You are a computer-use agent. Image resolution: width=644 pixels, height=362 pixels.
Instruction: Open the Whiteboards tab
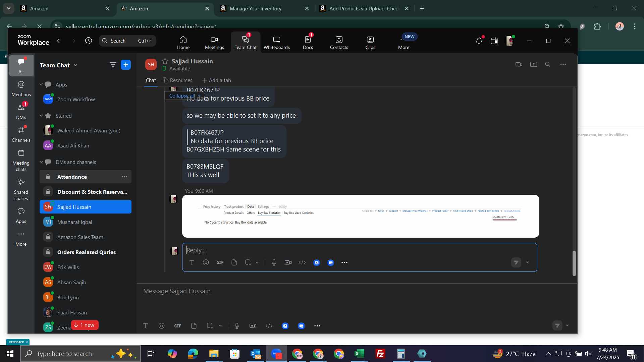tap(276, 43)
